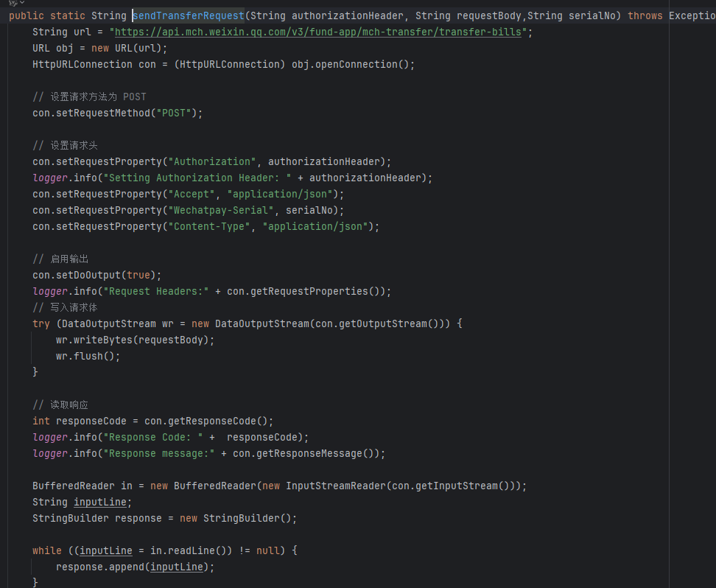Click 'URL obj' variable declaration
Screen dimensions: 716x588
[x=53, y=48]
